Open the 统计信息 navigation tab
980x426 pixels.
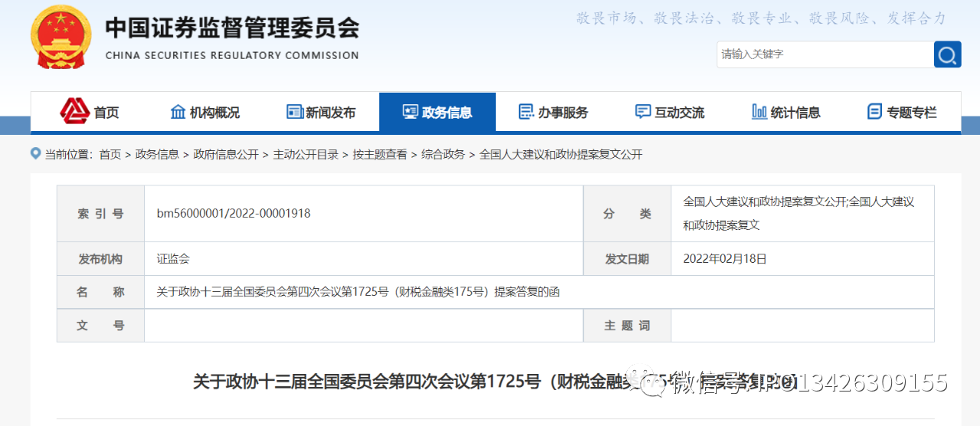tap(786, 112)
